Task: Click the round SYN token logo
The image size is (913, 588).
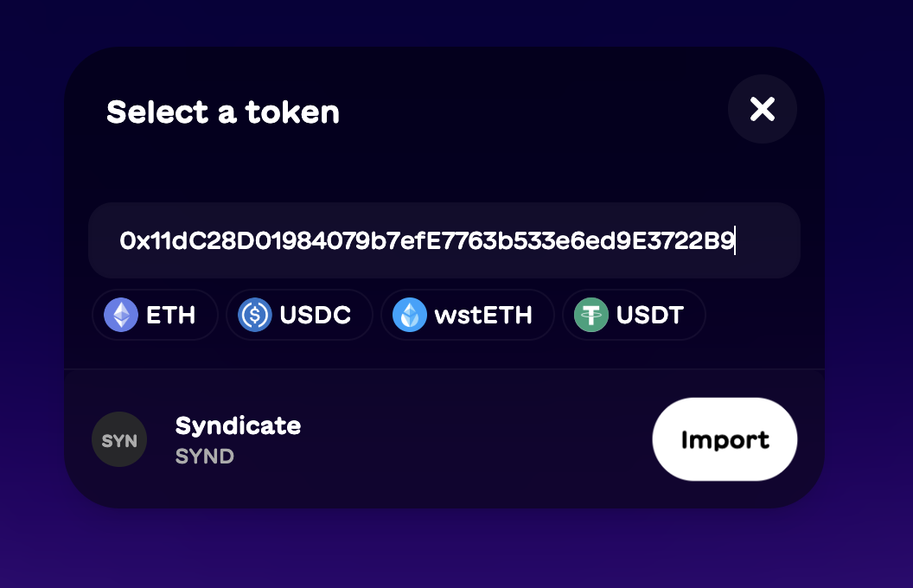Action: tap(119, 440)
